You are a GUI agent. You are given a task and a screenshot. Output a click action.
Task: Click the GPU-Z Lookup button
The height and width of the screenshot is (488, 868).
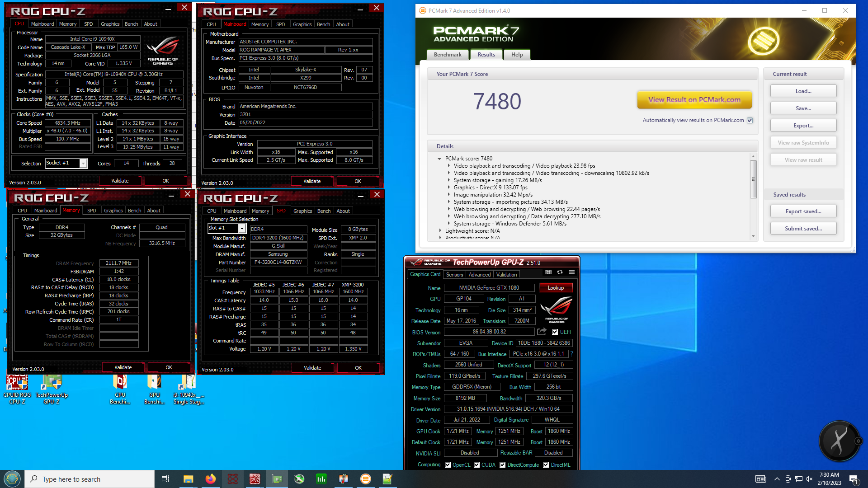[x=556, y=288]
